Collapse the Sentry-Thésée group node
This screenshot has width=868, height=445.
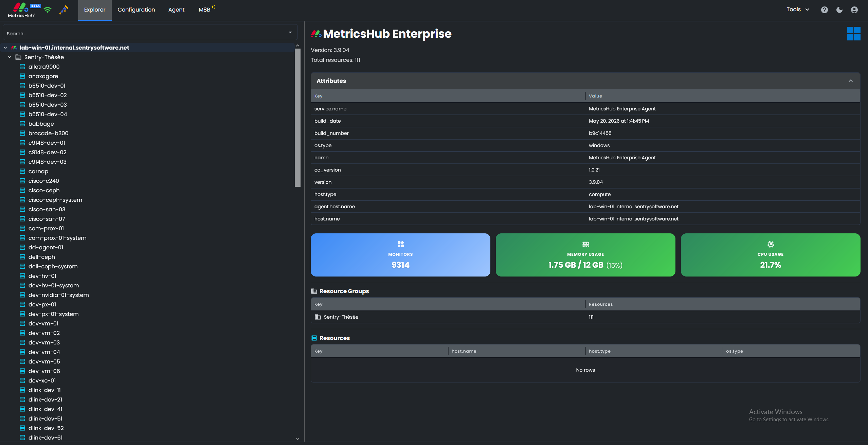pyautogui.click(x=10, y=57)
